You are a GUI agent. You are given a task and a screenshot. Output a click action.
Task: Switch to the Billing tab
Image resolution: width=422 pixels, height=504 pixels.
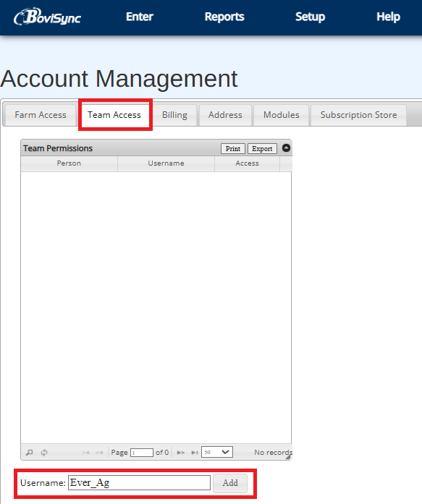[x=174, y=115]
